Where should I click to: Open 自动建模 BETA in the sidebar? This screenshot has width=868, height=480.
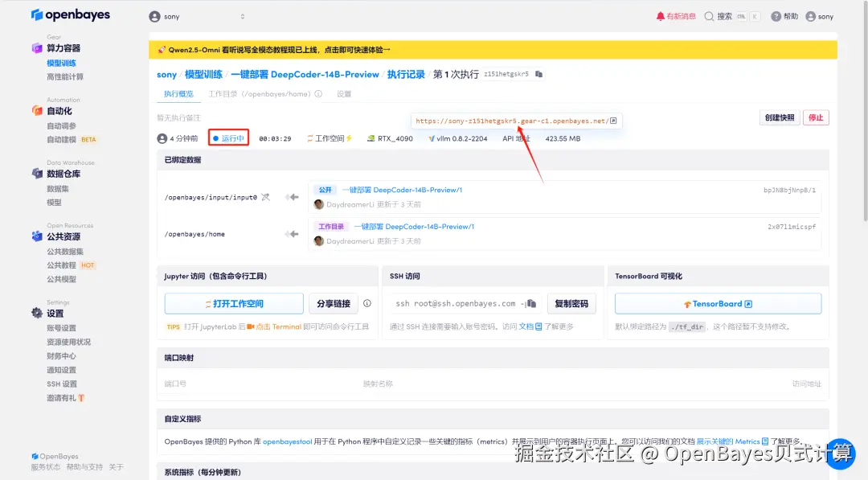click(x=72, y=140)
